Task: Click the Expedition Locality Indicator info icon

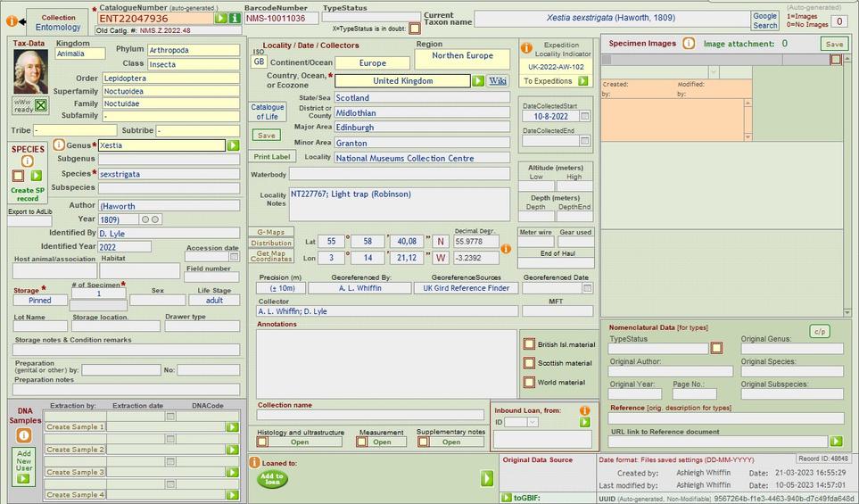Action: [526, 47]
